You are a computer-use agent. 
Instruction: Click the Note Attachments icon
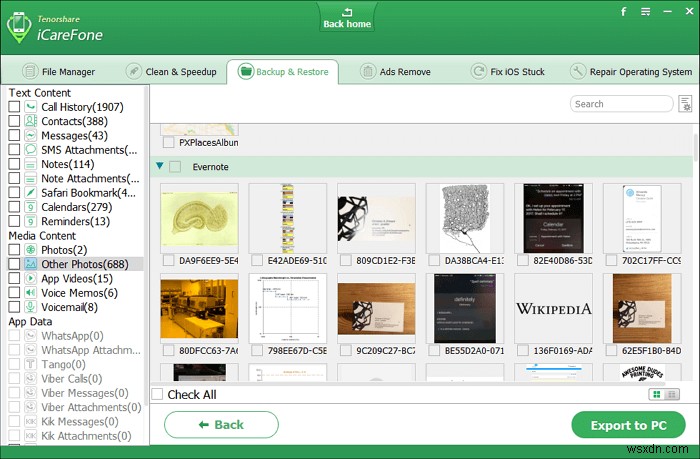30,178
